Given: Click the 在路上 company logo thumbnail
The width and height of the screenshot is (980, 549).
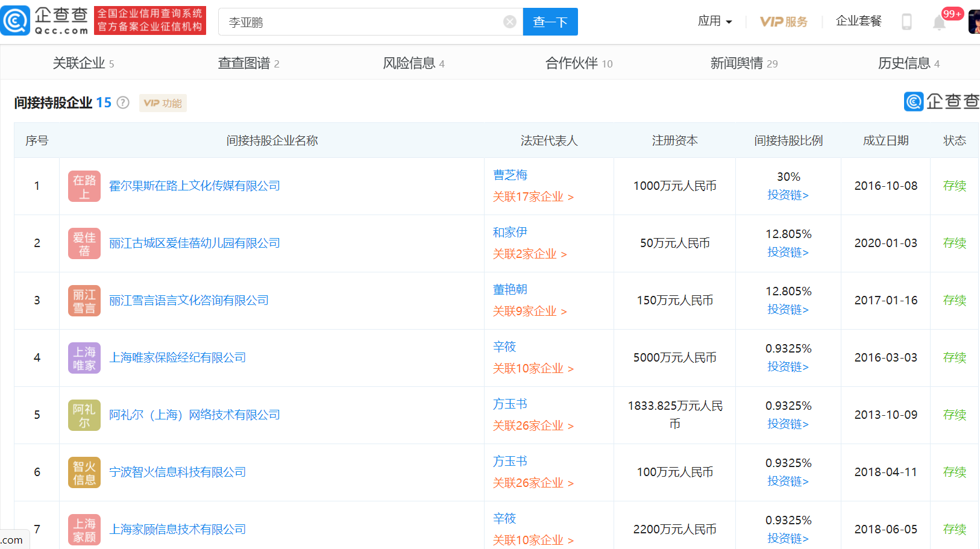Looking at the screenshot, I should [84, 186].
